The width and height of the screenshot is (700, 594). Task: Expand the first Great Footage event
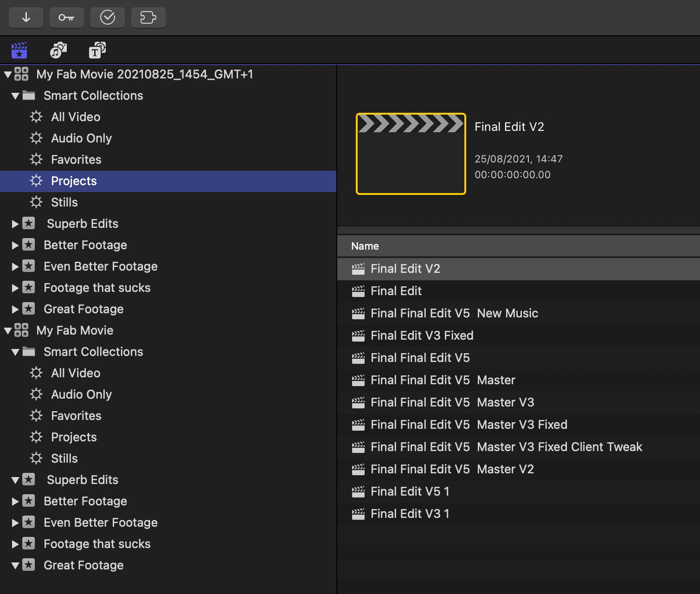tap(15, 309)
